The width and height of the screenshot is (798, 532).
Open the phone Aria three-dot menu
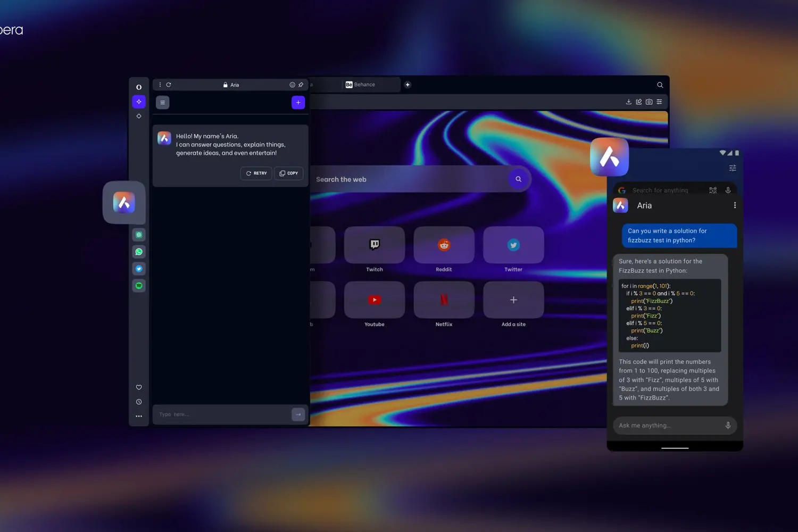735,205
